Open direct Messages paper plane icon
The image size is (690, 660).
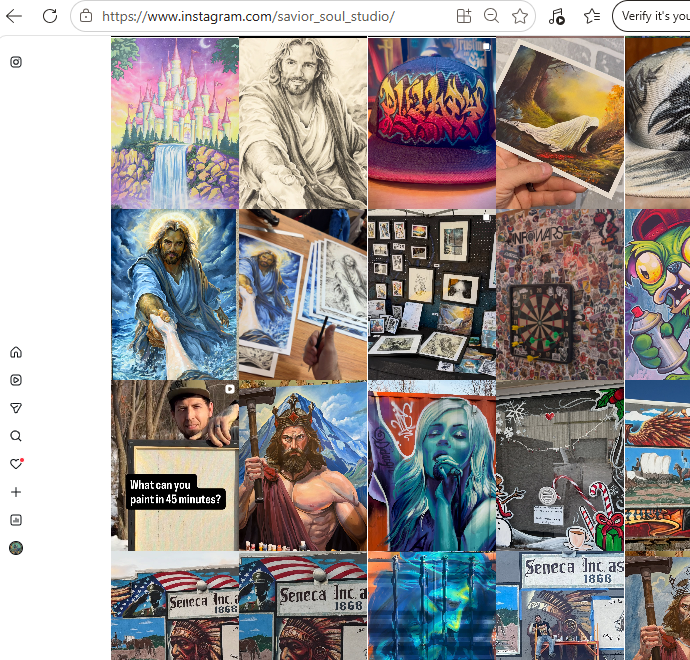pyautogui.click(x=16, y=408)
